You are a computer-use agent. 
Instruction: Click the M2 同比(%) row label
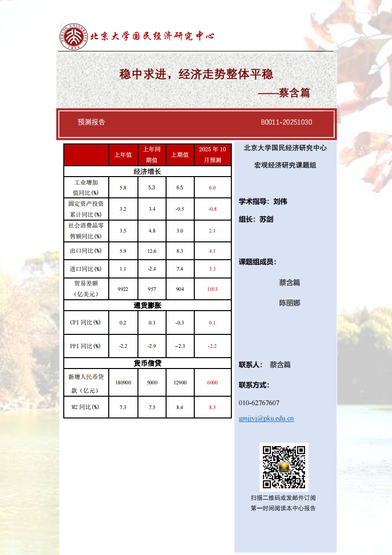[x=86, y=408]
